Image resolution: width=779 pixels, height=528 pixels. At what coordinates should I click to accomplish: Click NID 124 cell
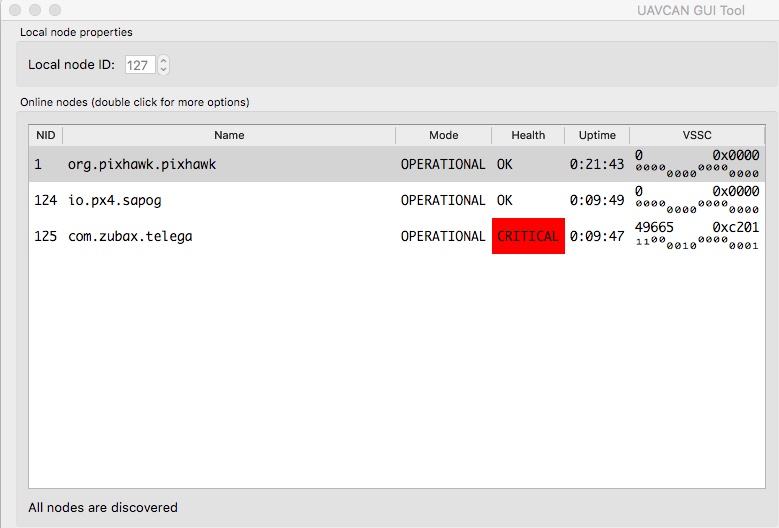pos(46,200)
